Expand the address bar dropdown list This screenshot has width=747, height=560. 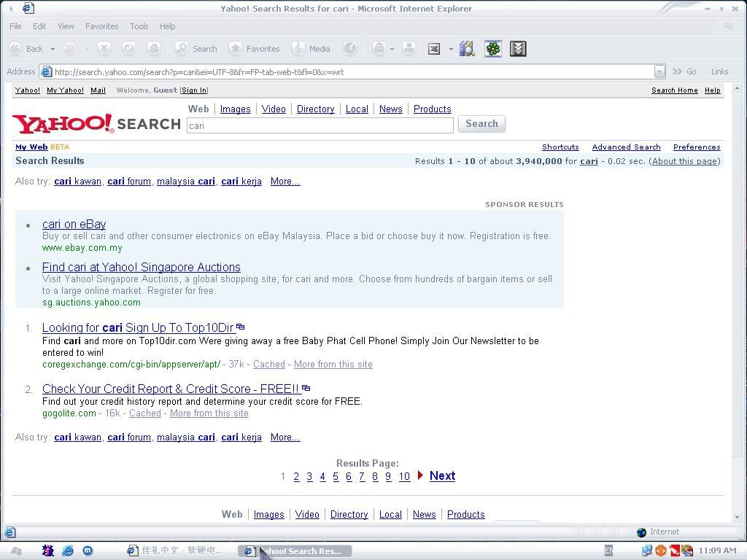(x=659, y=72)
